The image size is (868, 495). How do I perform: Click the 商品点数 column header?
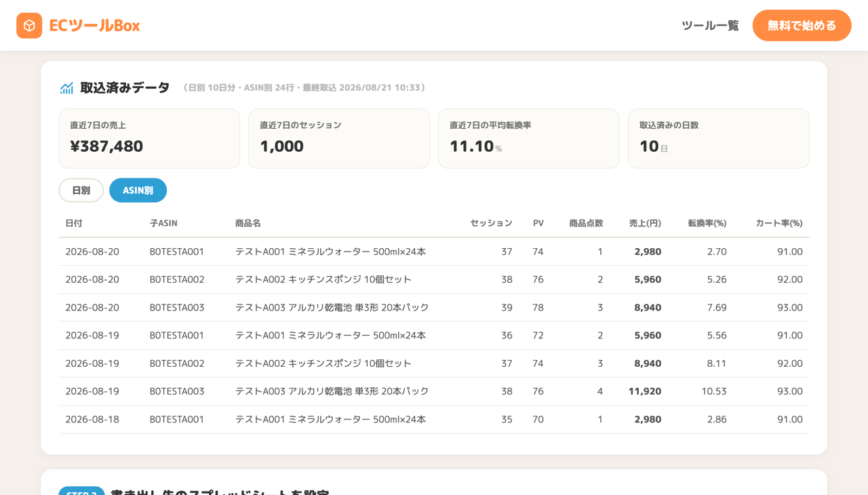click(x=586, y=223)
